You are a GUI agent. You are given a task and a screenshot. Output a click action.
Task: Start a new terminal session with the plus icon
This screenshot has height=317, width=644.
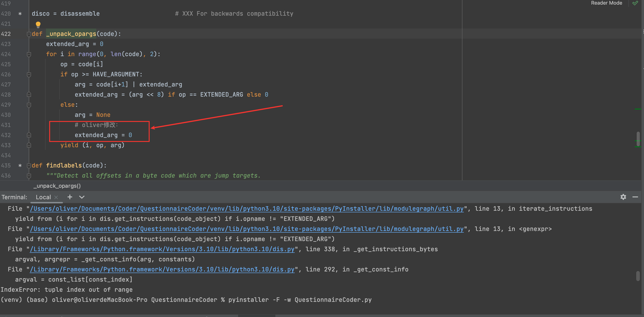(x=70, y=197)
